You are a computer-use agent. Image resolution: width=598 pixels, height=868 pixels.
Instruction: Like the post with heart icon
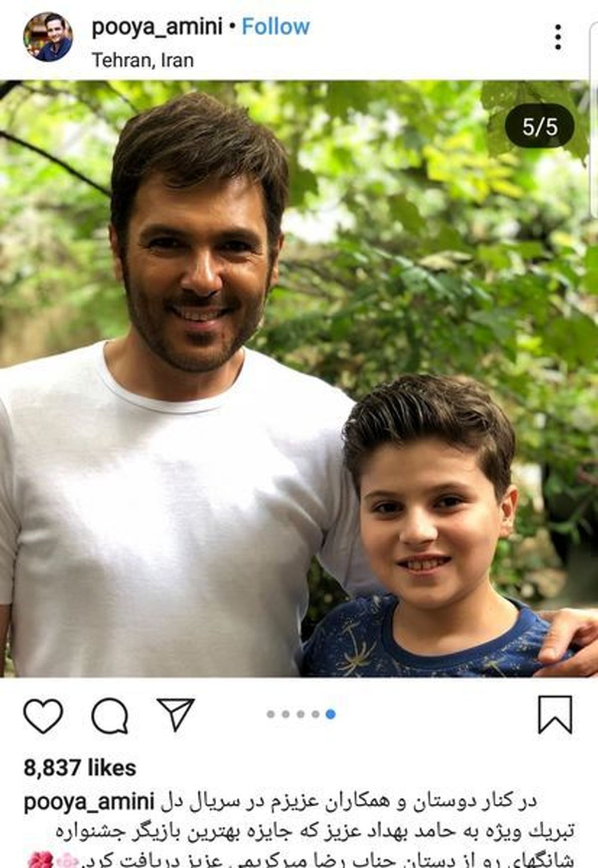[43, 715]
